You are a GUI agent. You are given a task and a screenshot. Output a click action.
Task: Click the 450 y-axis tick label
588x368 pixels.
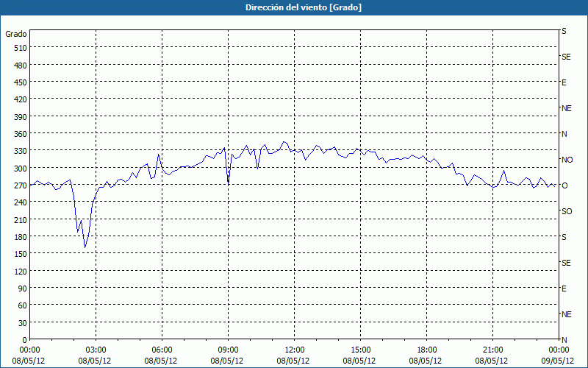[21, 82]
